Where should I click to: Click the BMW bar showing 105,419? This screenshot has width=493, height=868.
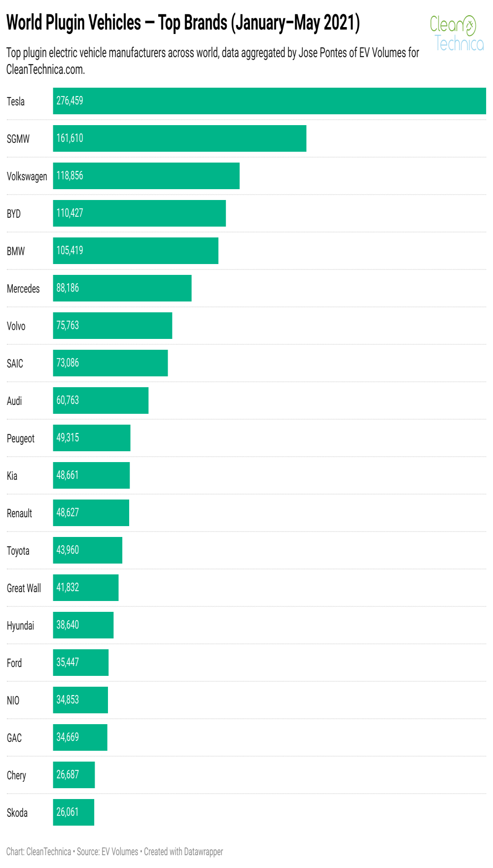[x=136, y=251]
